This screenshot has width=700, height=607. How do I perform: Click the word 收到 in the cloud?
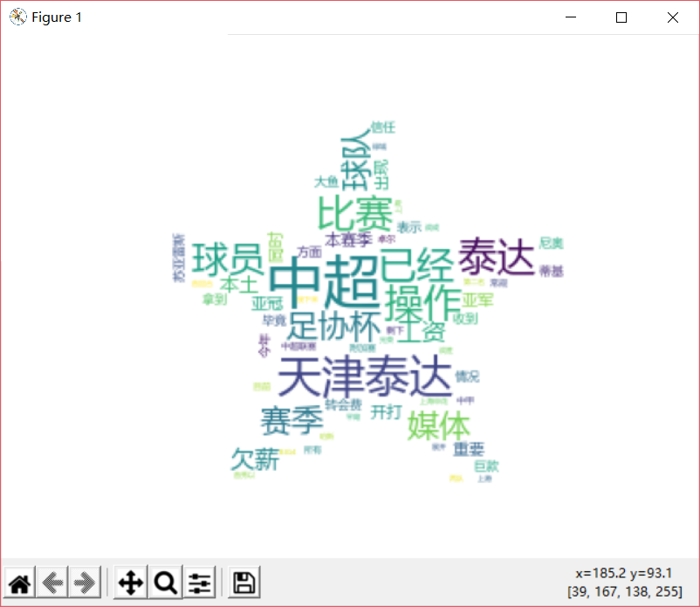465,318
